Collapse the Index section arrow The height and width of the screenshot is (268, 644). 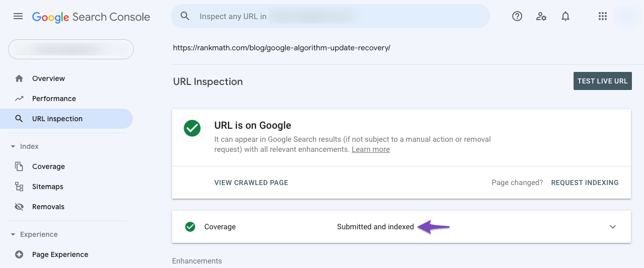click(13, 146)
